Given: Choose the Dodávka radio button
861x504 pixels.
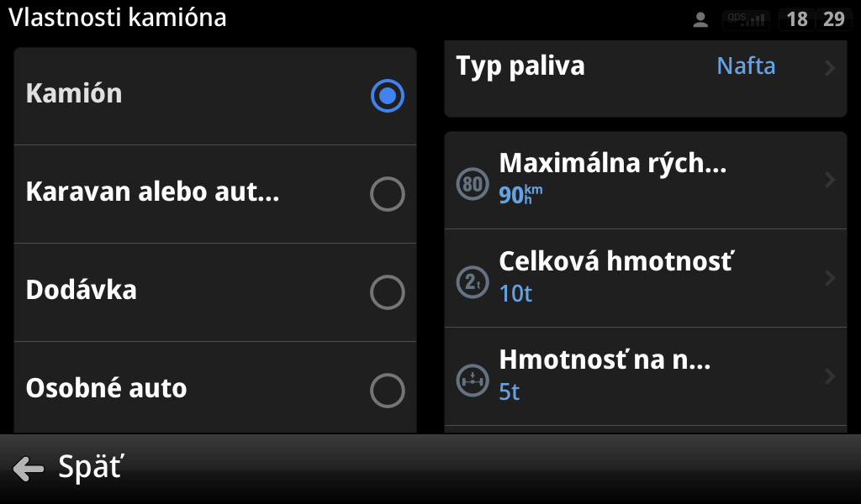Looking at the screenshot, I should tap(387, 293).
